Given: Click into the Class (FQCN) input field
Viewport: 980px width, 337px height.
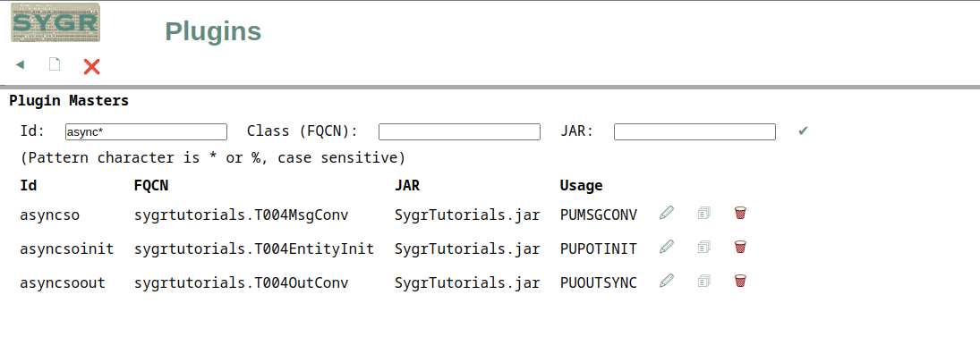Looking at the screenshot, I should pos(459,131).
